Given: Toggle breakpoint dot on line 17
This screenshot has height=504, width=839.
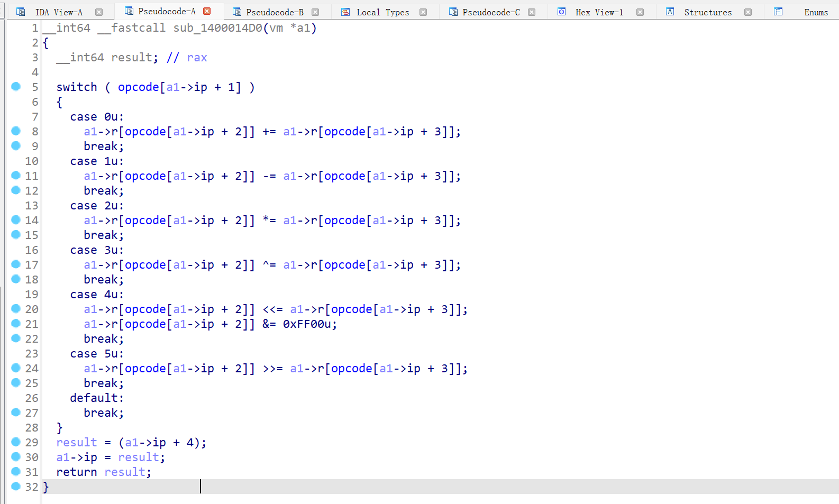Looking at the screenshot, I should [x=16, y=264].
